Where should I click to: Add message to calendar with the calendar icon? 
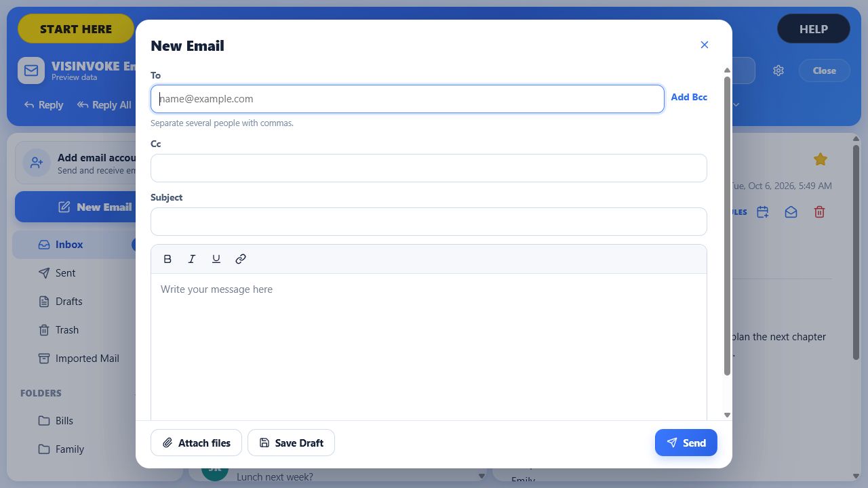(x=763, y=212)
